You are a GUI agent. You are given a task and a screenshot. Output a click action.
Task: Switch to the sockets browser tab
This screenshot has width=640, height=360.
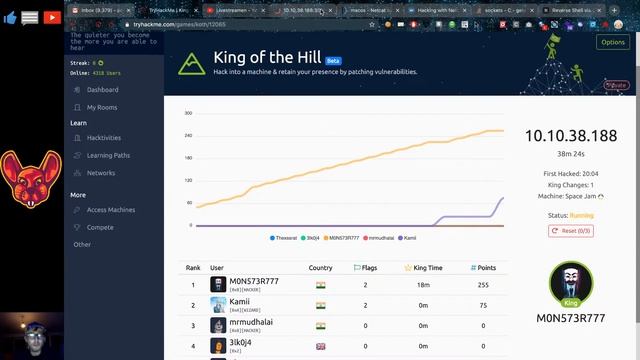click(505, 10)
